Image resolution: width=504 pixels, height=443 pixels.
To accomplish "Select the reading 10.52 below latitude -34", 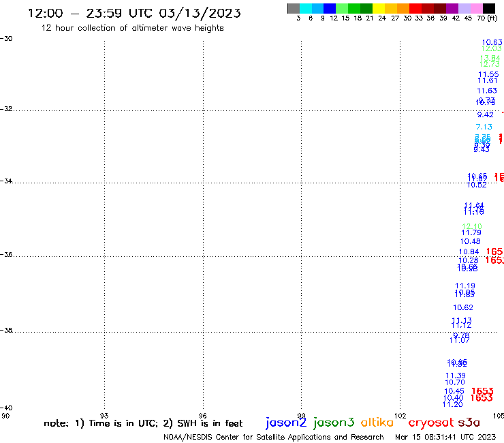I will click(x=476, y=185).
